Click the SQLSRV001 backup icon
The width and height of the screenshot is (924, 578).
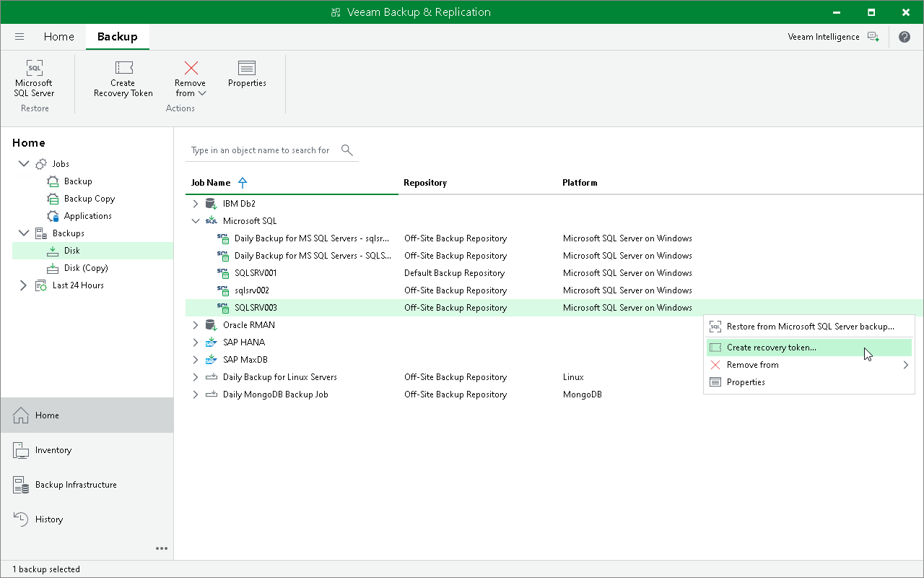[x=223, y=273]
